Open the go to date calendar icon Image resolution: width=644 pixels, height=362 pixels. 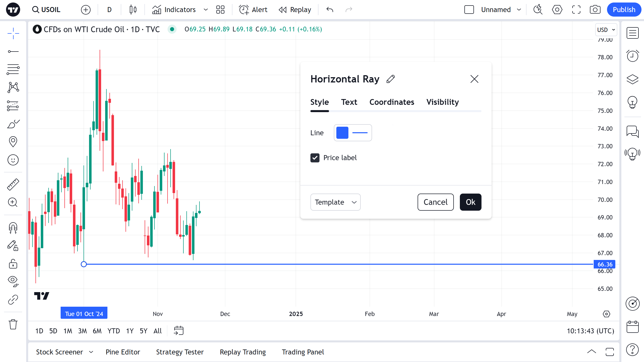179,331
